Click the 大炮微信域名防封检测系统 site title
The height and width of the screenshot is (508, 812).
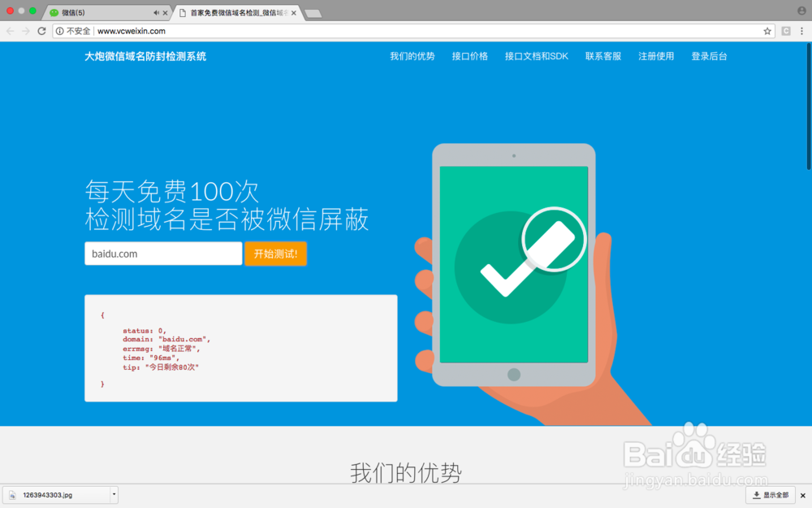[145, 57]
